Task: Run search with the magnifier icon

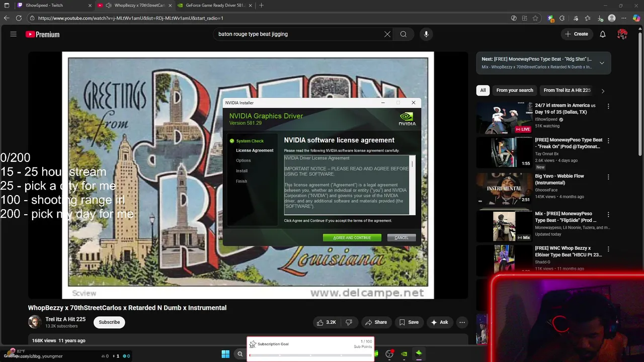Action: [x=404, y=34]
